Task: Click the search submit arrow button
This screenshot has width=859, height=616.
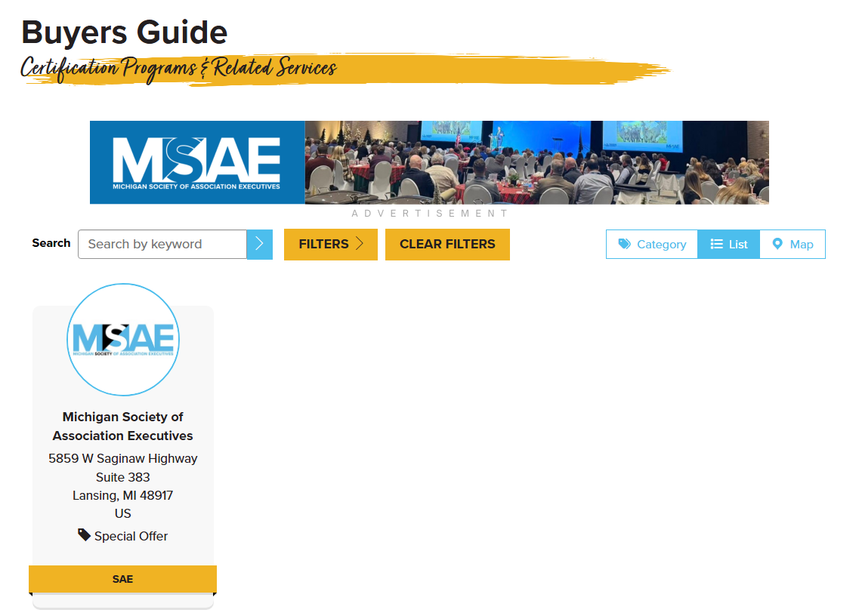Action: point(259,244)
